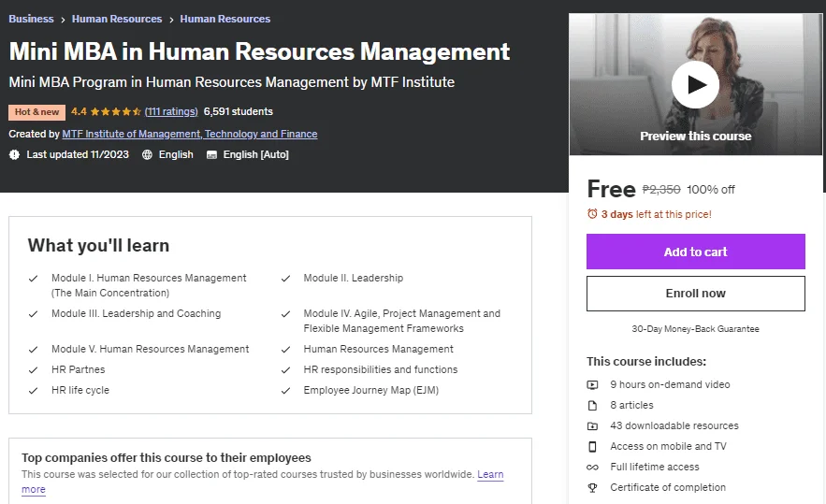Click the 8 articles text
Image resolution: width=826 pixels, height=504 pixels.
point(631,405)
